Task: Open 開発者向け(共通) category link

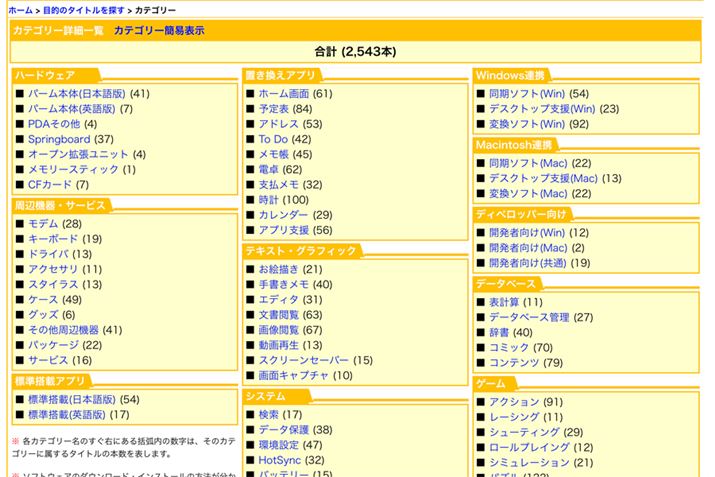Action: 527,262
